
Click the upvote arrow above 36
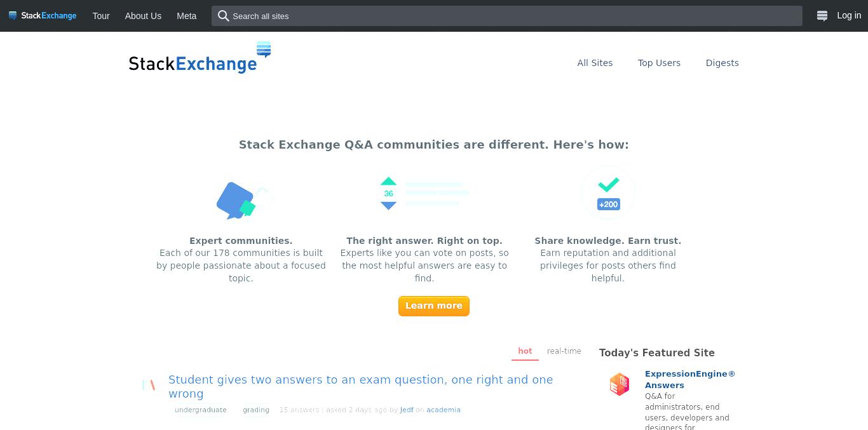click(x=388, y=181)
